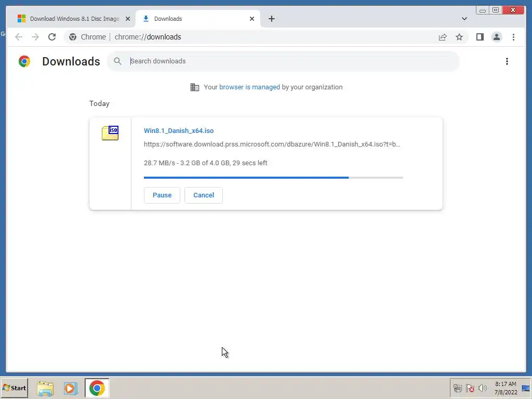Image resolution: width=532 pixels, height=399 pixels.
Task: Launch Windows Media Player from taskbar
Action: tap(71, 389)
